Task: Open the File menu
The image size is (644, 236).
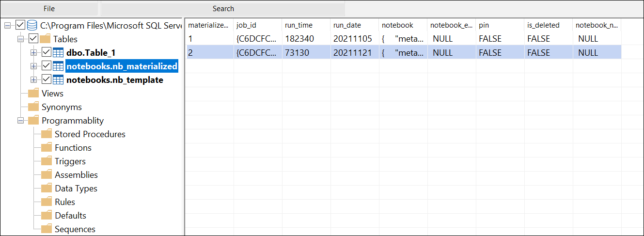Action: pos(49,9)
